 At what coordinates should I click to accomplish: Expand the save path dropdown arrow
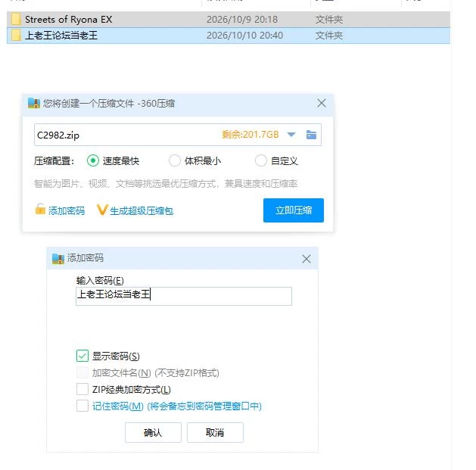[291, 135]
